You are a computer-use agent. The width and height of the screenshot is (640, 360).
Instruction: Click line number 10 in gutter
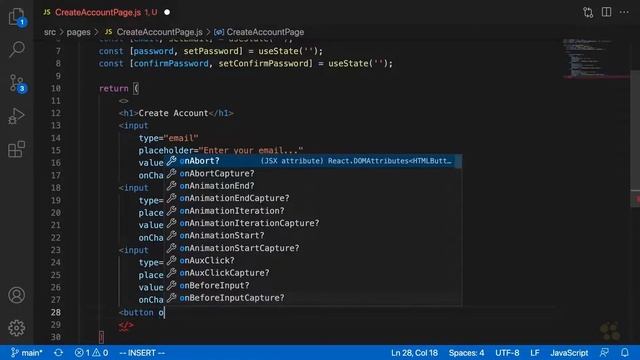[x=56, y=88]
